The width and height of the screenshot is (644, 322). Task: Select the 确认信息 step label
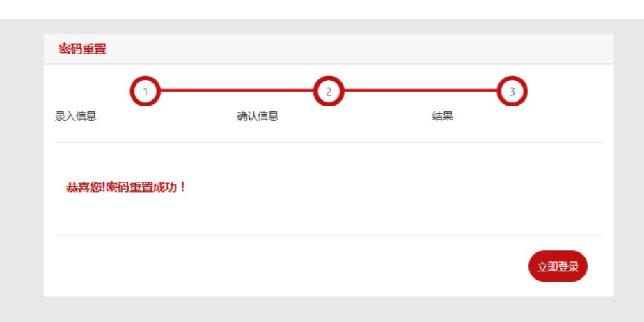point(258,116)
